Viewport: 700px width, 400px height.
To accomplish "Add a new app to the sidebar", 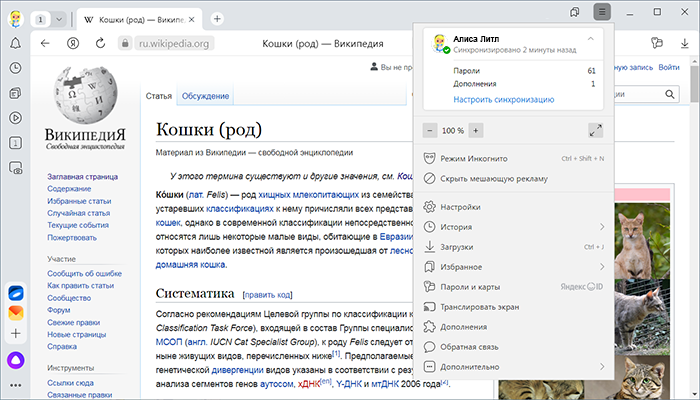I will pos(16,333).
